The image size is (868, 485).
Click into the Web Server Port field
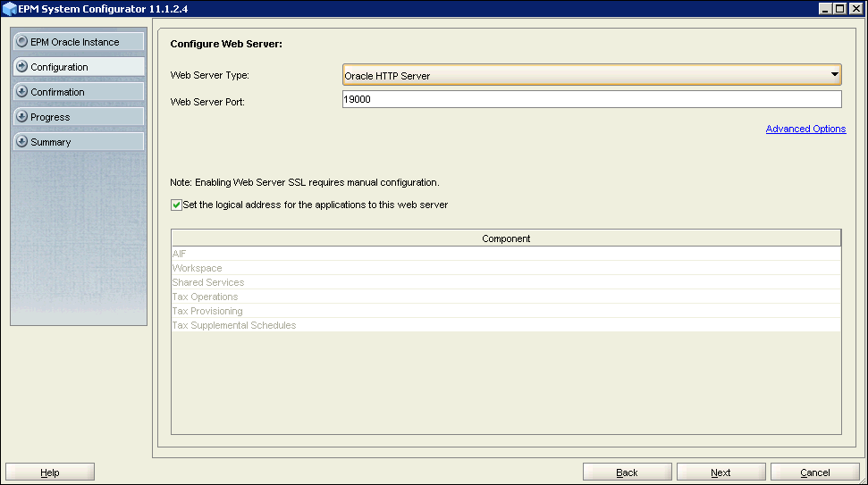point(592,99)
